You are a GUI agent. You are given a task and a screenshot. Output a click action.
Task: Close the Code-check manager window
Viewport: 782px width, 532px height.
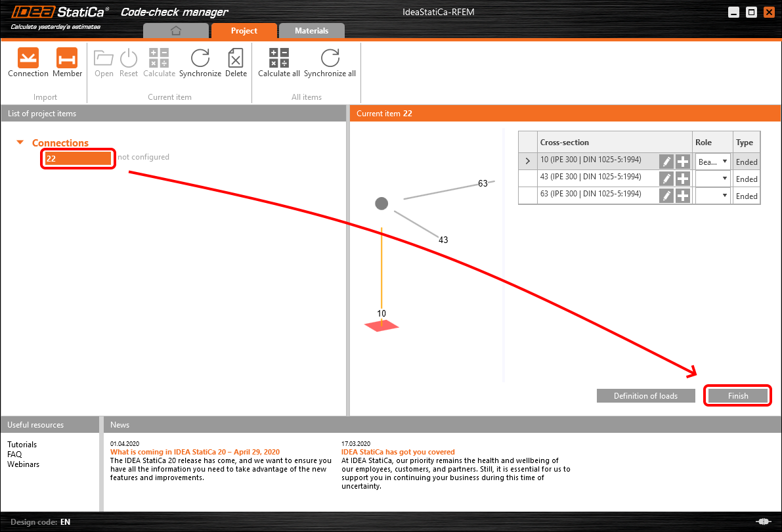pyautogui.click(x=769, y=12)
